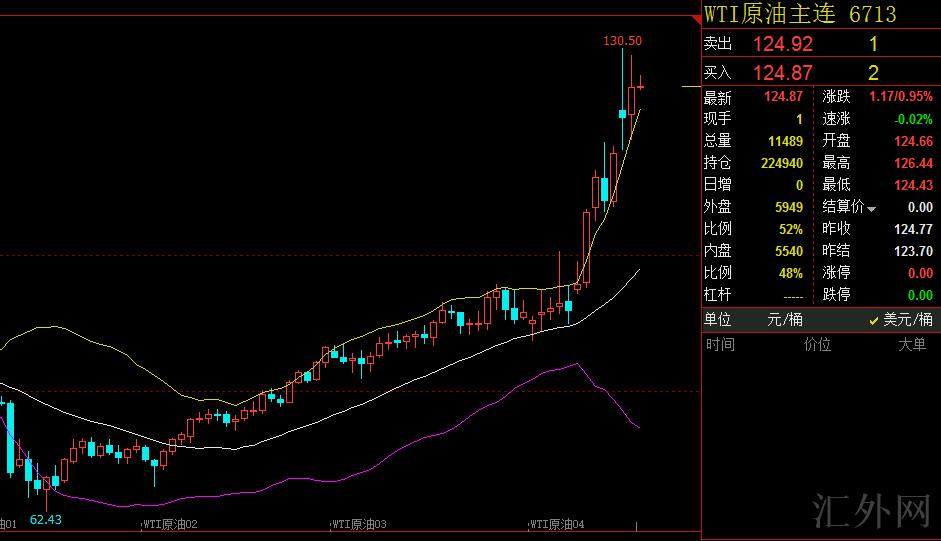Click the WTI原油03 time axis marker
941x541 pixels.
pos(359,524)
